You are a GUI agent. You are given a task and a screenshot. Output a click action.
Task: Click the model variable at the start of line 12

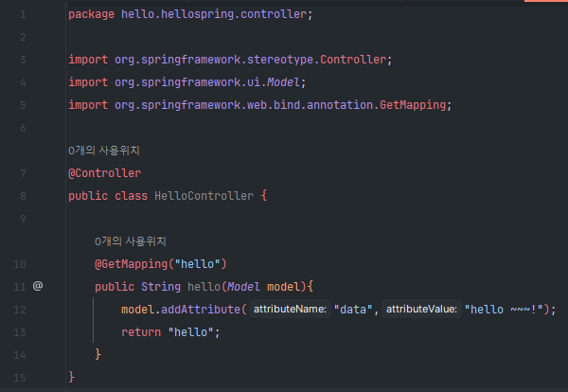pos(137,310)
